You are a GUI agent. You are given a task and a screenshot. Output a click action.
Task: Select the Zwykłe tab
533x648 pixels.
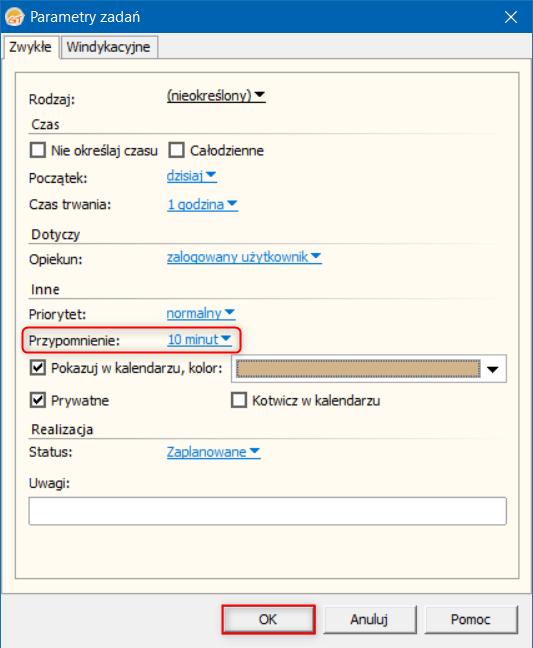click(30, 47)
